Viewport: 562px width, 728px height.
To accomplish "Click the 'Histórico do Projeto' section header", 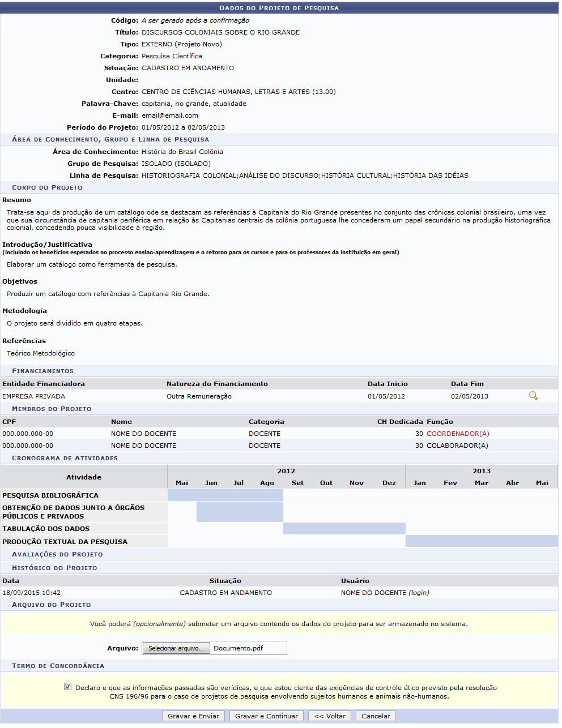I will tap(54, 568).
